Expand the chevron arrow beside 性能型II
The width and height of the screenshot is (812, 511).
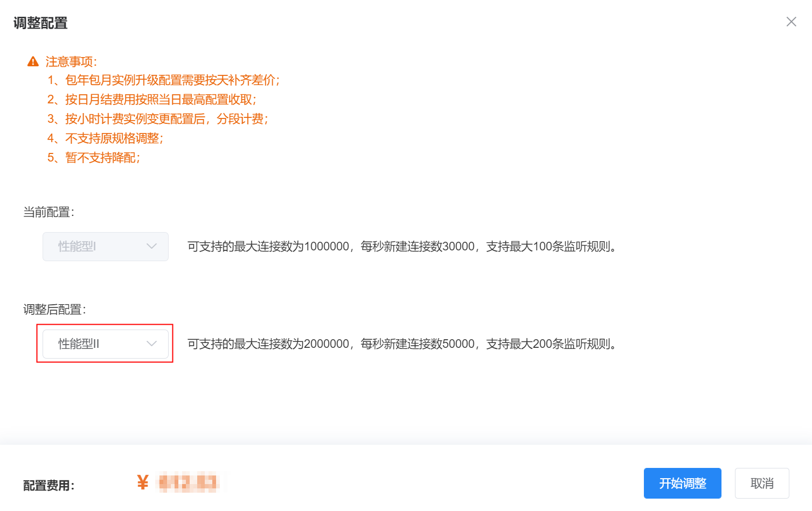click(x=151, y=344)
